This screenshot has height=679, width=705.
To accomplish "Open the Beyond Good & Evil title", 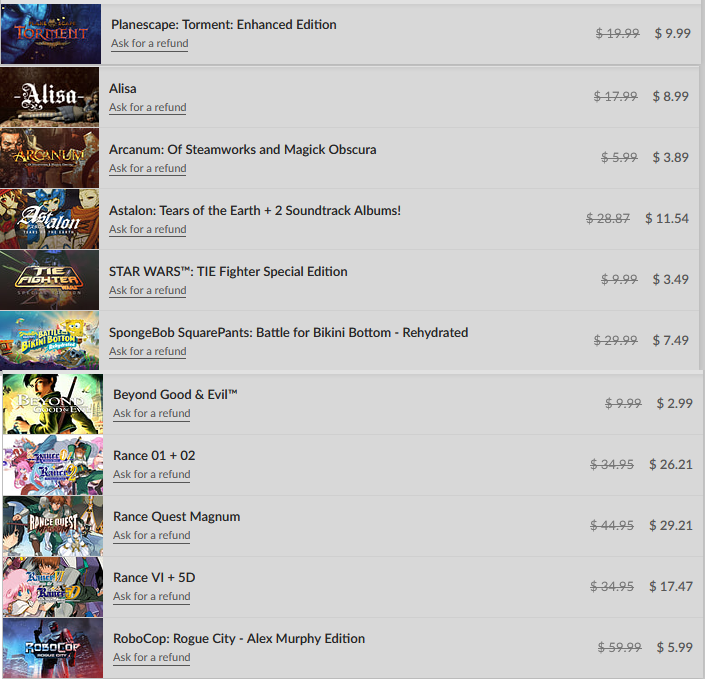I will 175,395.
